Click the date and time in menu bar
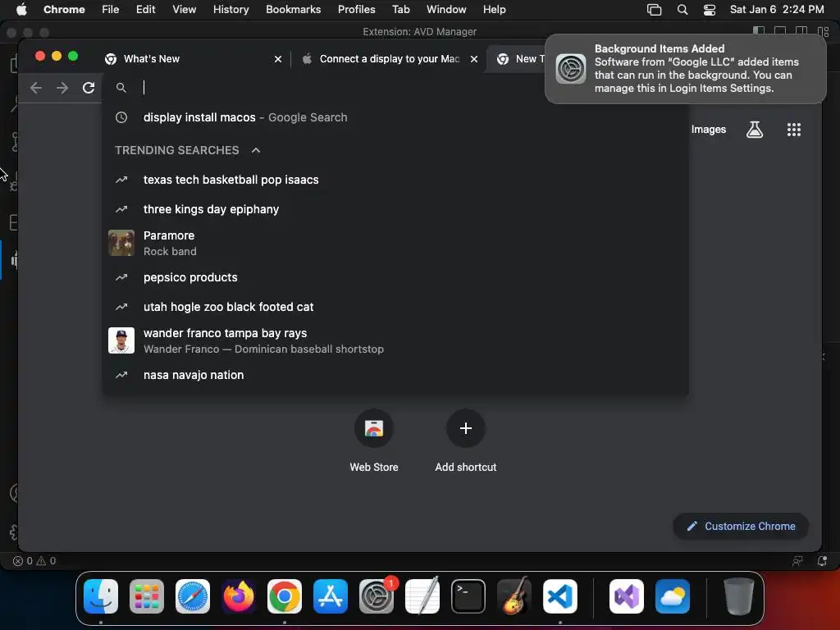This screenshot has width=840, height=630. click(777, 10)
